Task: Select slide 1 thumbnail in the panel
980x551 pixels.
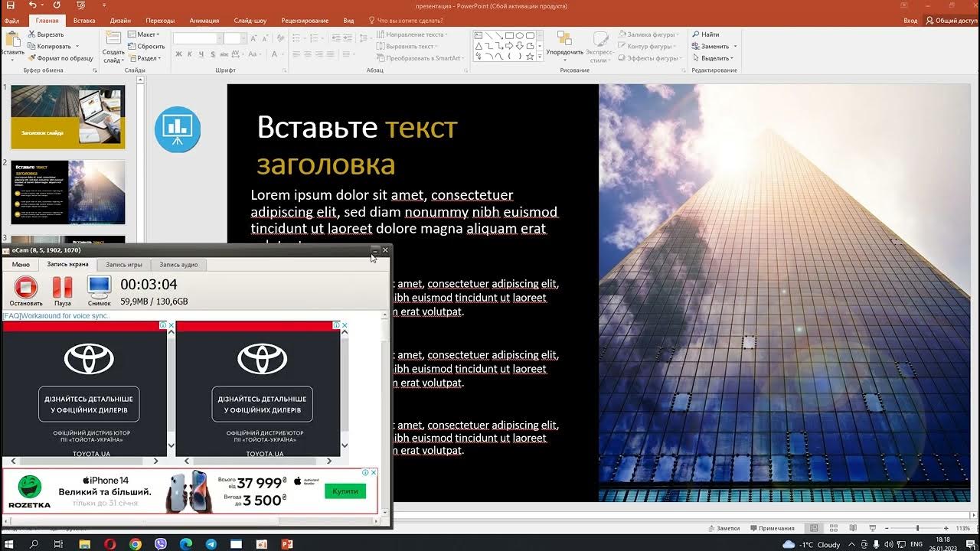Action: tap(67, 116)
